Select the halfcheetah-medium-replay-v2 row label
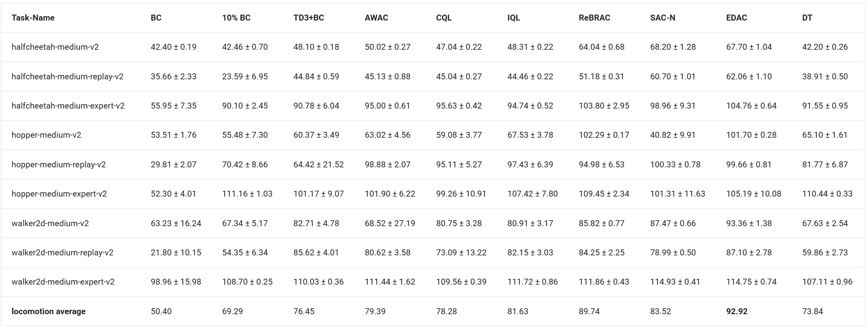Image resolution: width=868 pixels, height=328 pixels. coord(68,77)
